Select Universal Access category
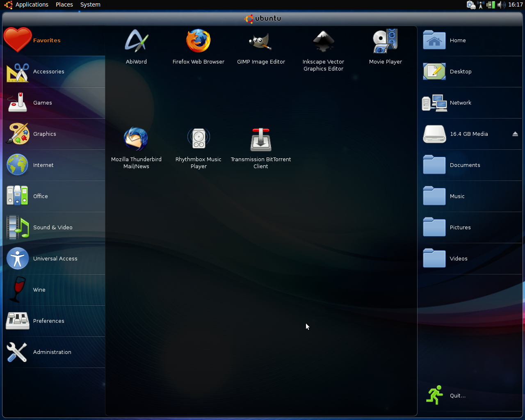Image resolution: width=525 pixels, height=420 pixels. click(x=54, y=258)
